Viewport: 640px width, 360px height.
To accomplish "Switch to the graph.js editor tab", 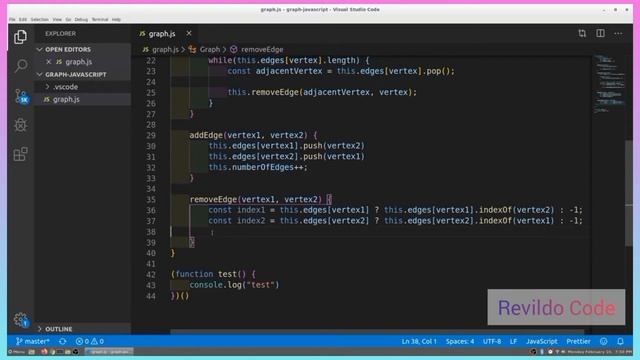I will point(162,34).
